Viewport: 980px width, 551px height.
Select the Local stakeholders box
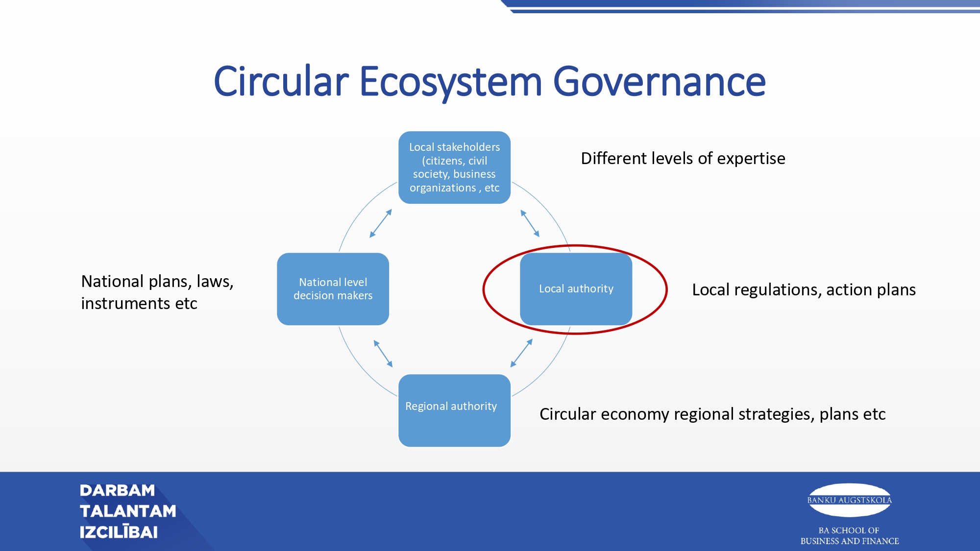click(x=454, y=168)
